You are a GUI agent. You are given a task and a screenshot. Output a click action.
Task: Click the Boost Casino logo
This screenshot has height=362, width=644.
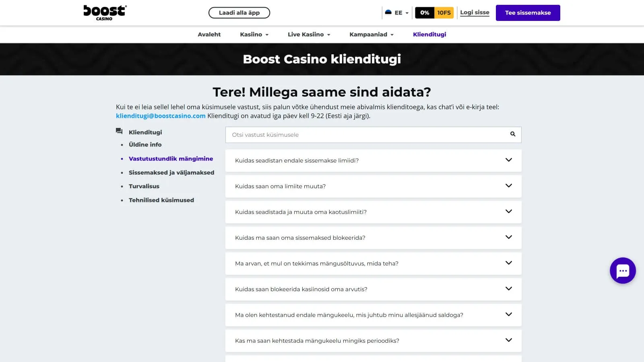[x=105, y=13]
